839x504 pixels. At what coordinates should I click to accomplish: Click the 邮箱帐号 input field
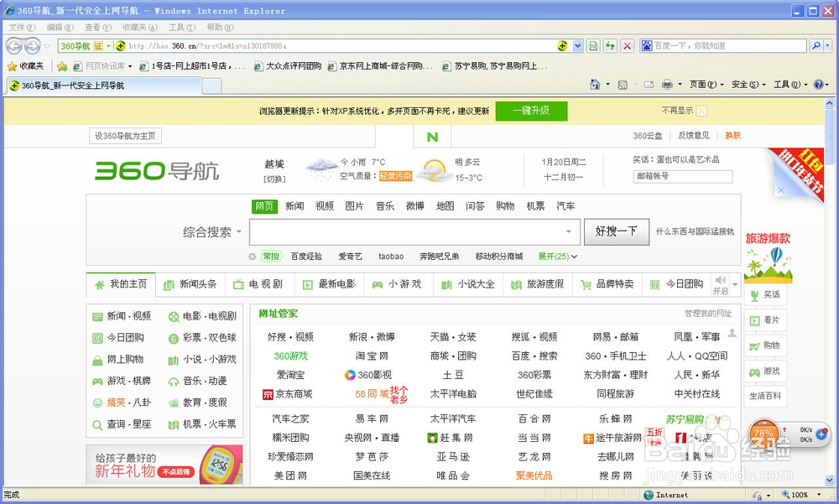click(682, 176)
